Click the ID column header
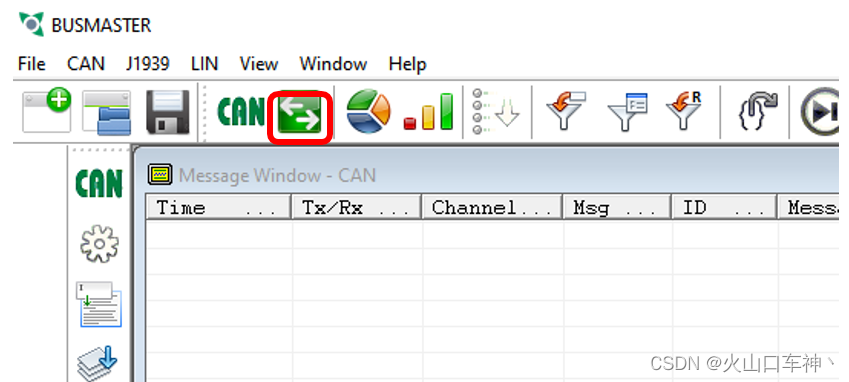The height and width of the screenshot is (382, 849). coord(725,207)
